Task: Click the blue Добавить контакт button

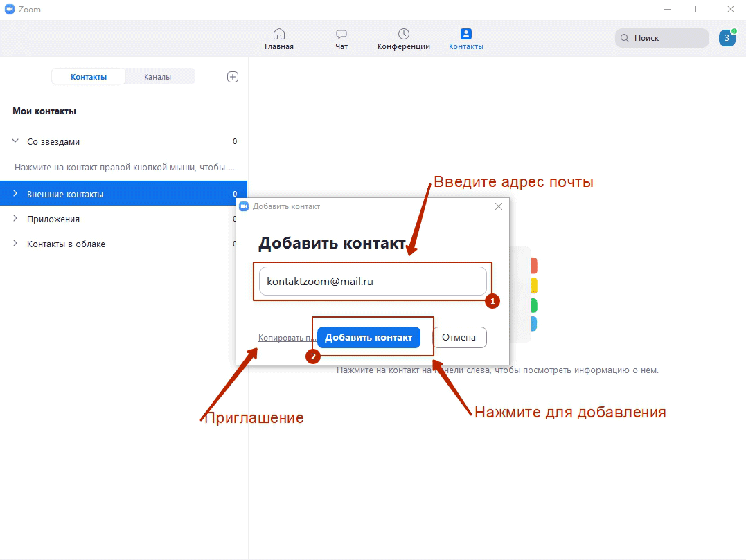Action: 368,337
